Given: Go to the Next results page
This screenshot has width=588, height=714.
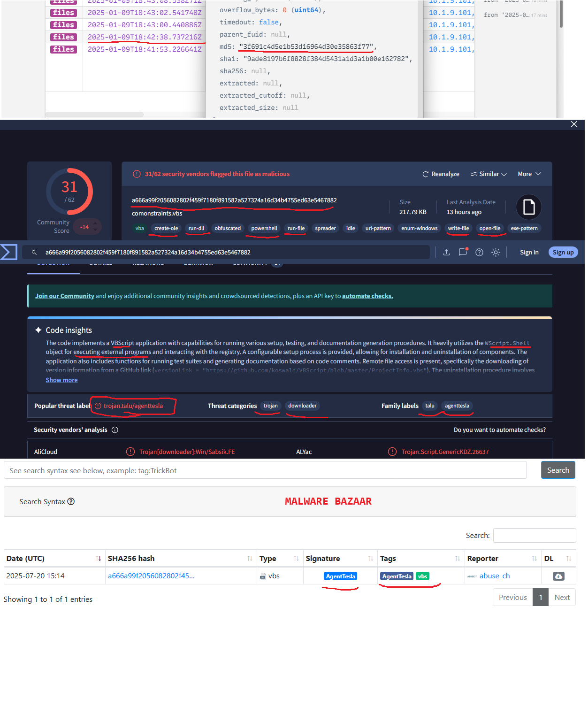Looking at the screenshot, I should tap(562, 598).
